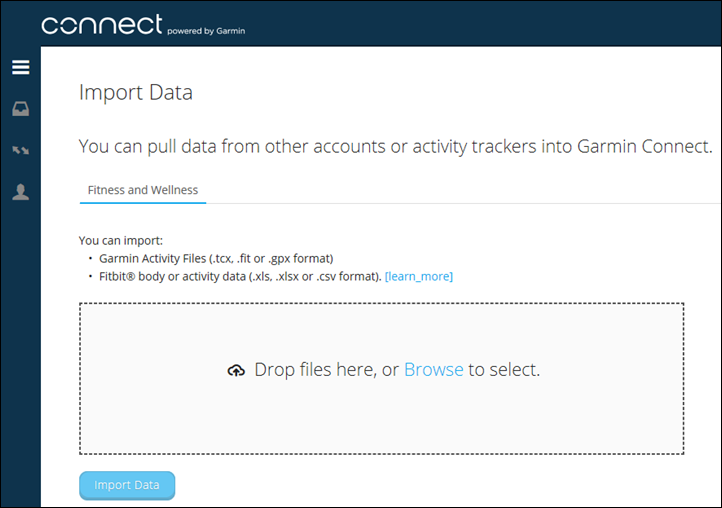Click the 'powered by Garmin' text
The width and height of the screenshot is (722, 508).
tap(207, 31)
